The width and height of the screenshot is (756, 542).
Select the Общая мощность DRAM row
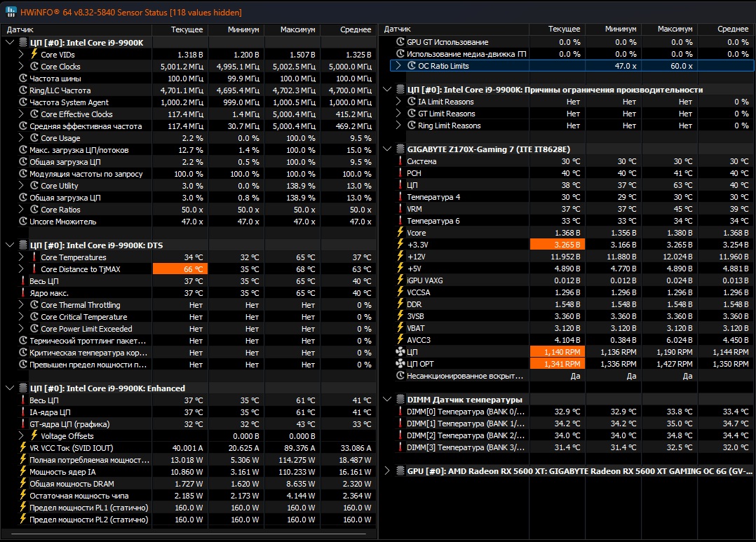point(189,484)
